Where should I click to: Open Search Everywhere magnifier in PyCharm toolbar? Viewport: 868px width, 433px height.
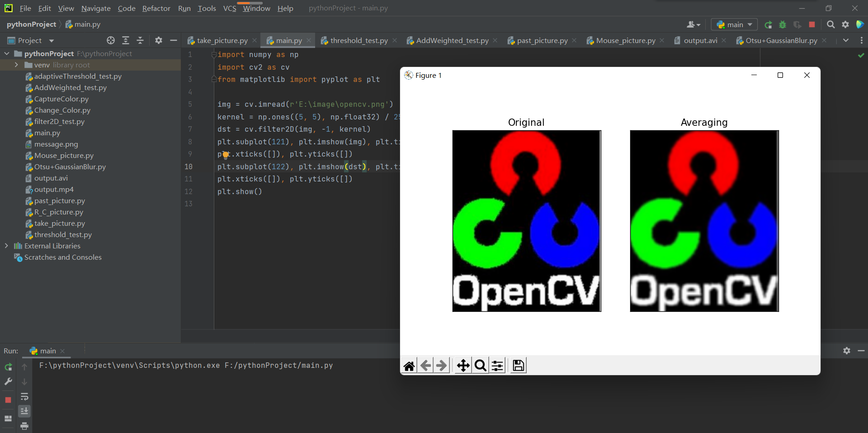[831, 24]
